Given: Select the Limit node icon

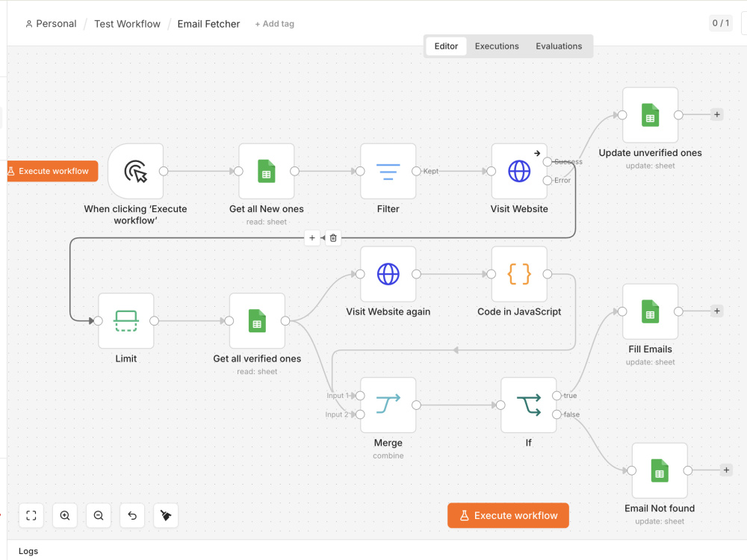Looking at the screenshot, I should [x=126, y=321].
